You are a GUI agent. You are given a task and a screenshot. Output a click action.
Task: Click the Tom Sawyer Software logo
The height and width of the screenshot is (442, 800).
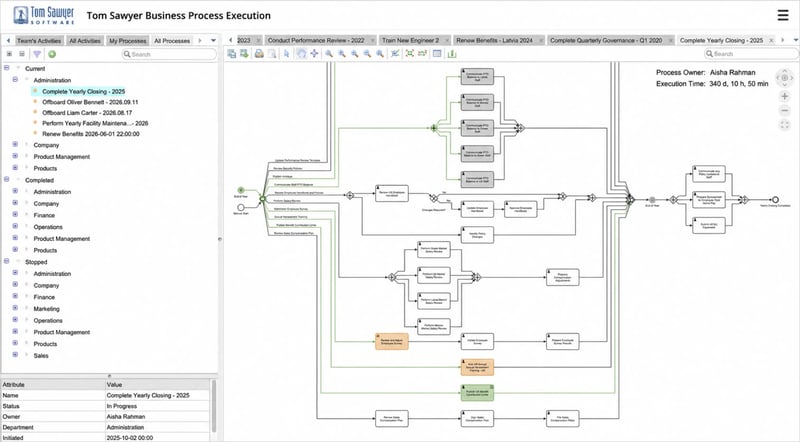point(44,15)
